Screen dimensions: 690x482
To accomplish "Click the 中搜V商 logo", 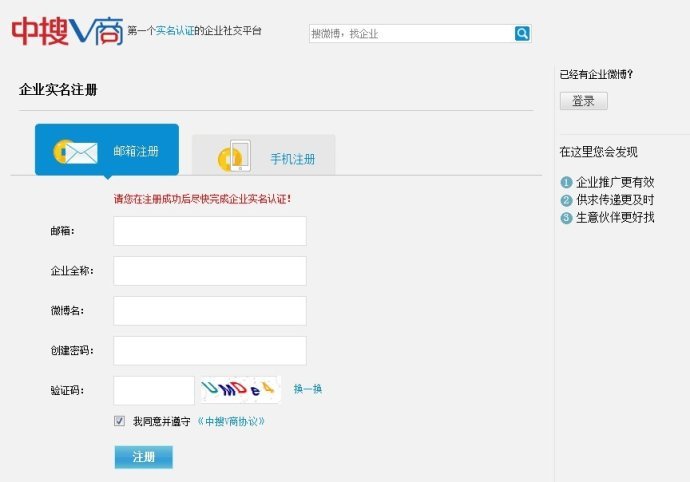I will [67, 31].
